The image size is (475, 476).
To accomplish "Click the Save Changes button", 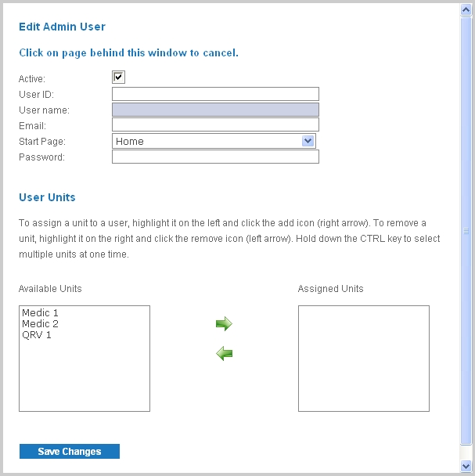I will (x=70, y=452).
